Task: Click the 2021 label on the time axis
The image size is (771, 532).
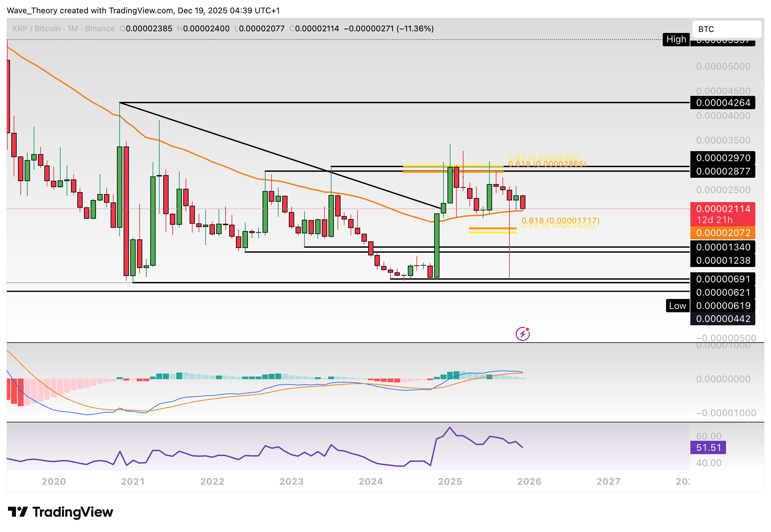Action: pos(133,481)
